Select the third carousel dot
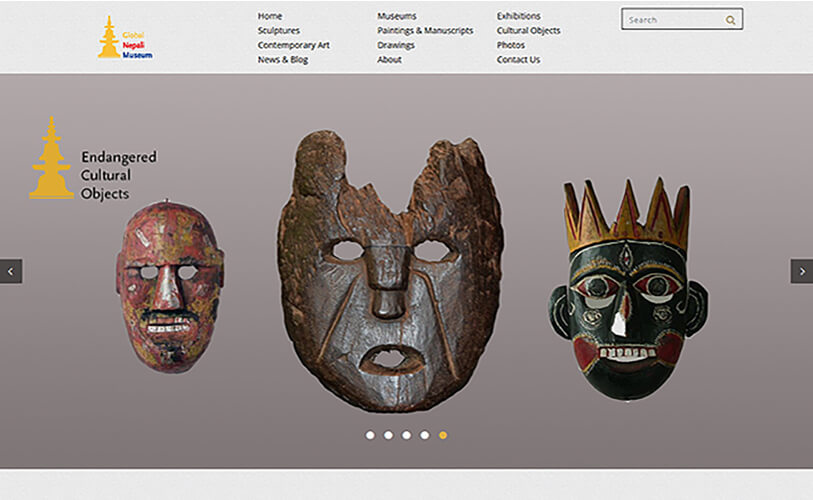The height and width of the screenshot is (500, 813). click(x=406, y=435)
